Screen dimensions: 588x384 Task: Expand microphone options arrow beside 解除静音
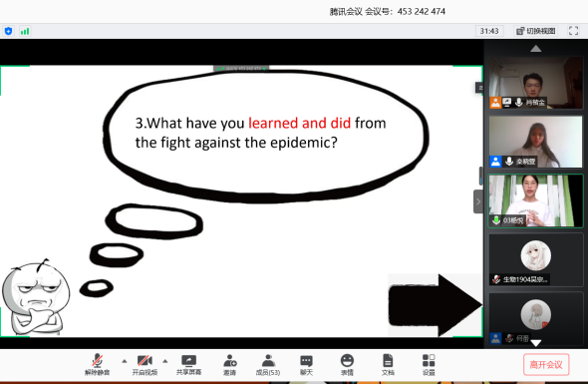(125, 361)
